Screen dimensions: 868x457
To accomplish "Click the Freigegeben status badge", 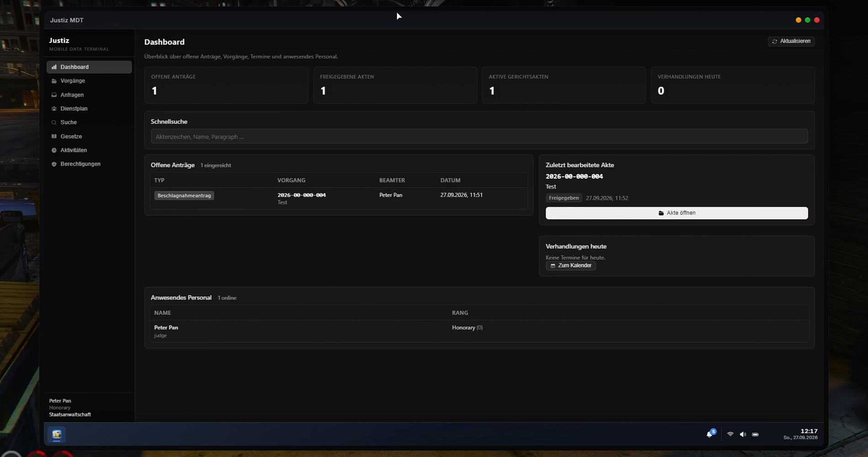I will (564, 198).
